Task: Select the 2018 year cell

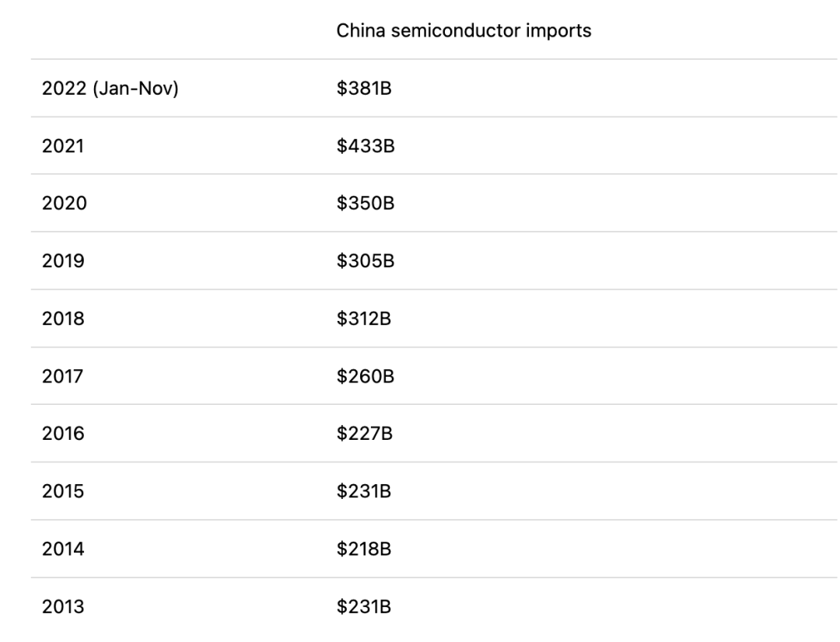Action: pyautogui.click(x=63, y=319)
